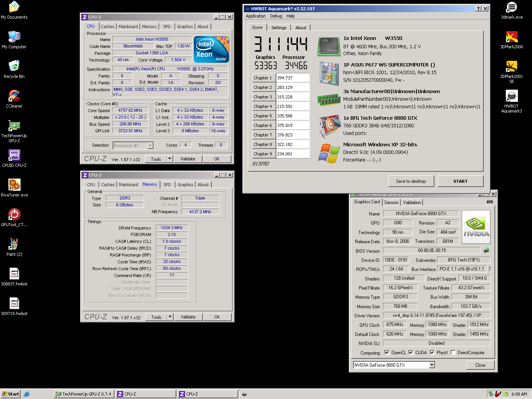Launch 3DMark2000 desktop shortcut
Viewport: 532px width, 399px height.
point(511,40)
